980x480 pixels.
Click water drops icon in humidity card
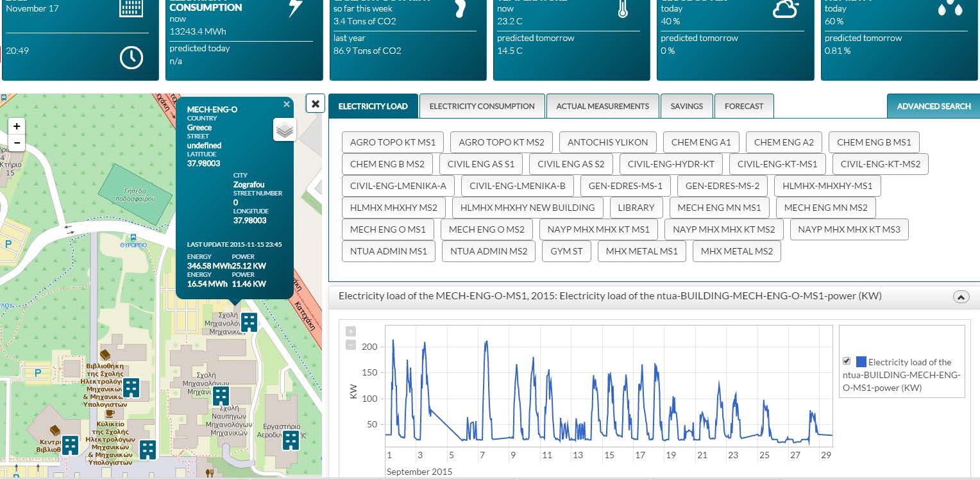click(x=950, y=7)
